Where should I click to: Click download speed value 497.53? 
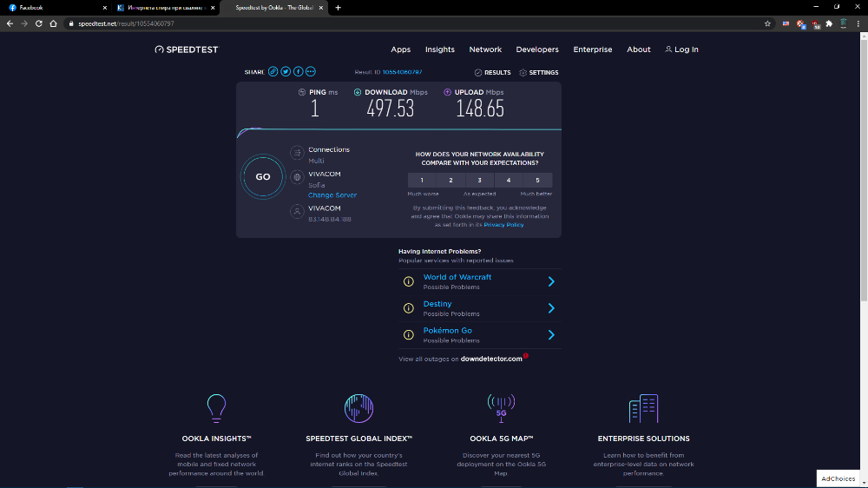391,109
